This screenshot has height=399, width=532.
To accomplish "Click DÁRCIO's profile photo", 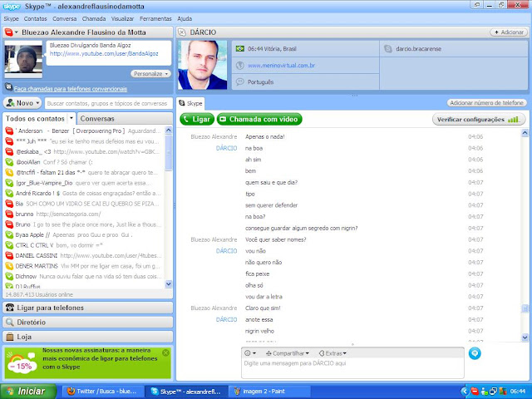I will 203,65.
